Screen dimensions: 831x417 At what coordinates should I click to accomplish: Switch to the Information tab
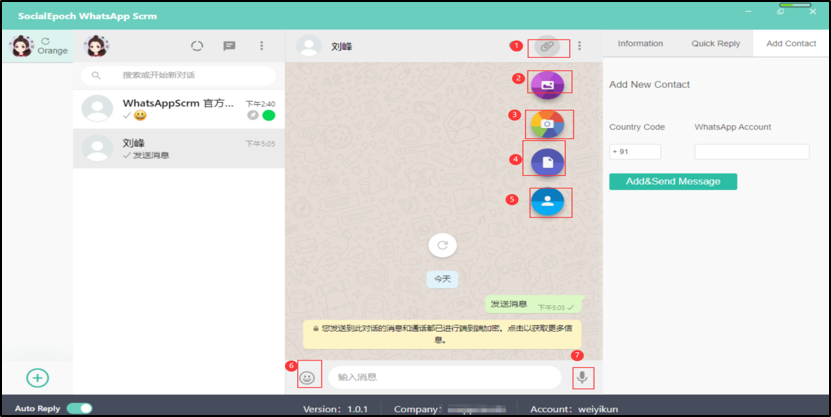(x=640, y=43)
